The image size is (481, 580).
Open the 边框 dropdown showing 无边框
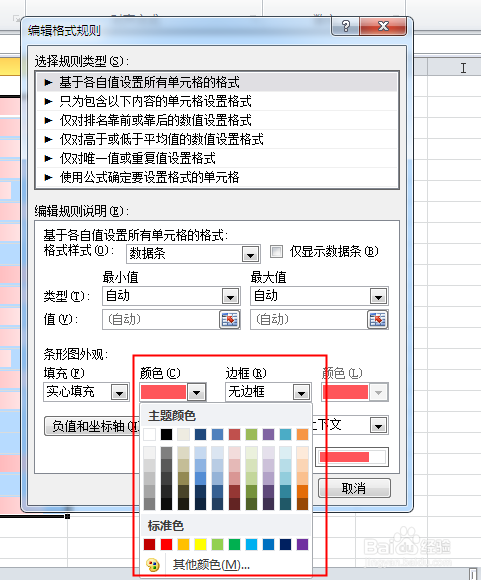(x=268, y=392)
